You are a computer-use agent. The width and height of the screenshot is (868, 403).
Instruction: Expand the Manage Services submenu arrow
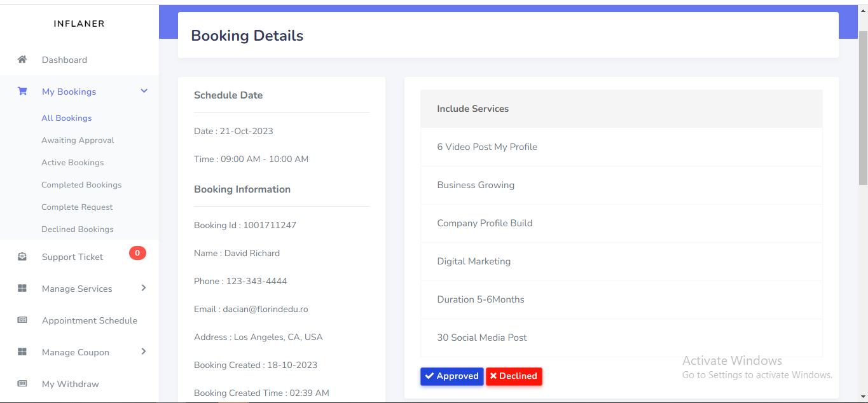[x=144, y=288]
